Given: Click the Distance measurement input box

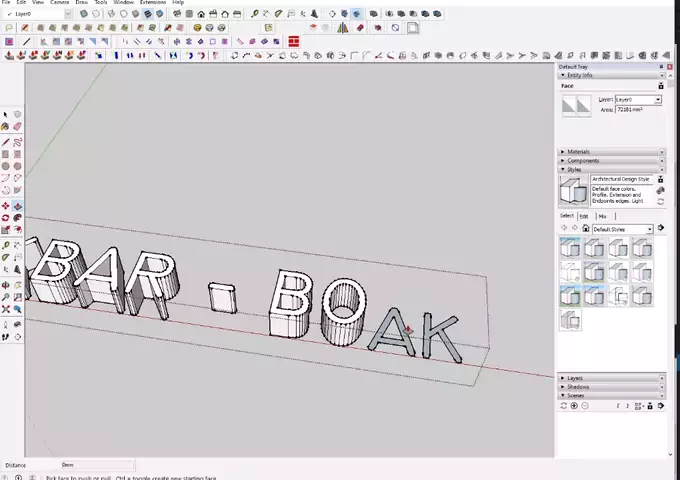Looking at the screenshot, I should 95,465.
